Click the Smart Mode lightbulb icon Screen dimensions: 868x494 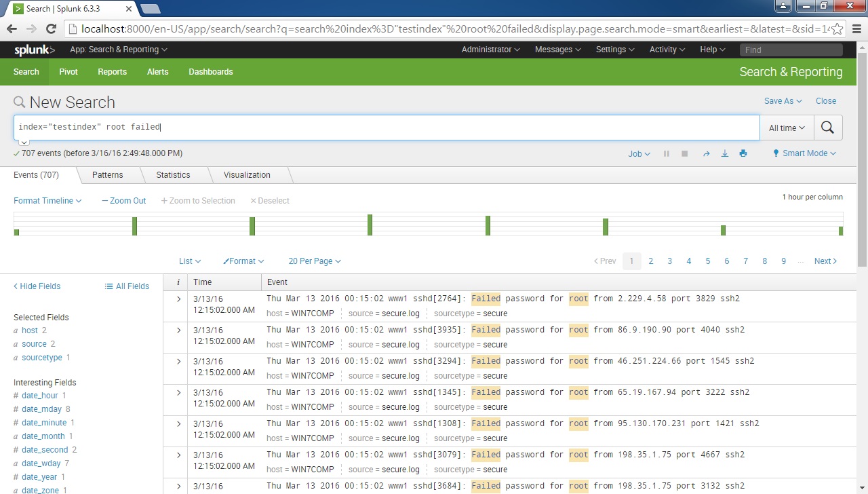pyautogui.click(x=776, y=153)
